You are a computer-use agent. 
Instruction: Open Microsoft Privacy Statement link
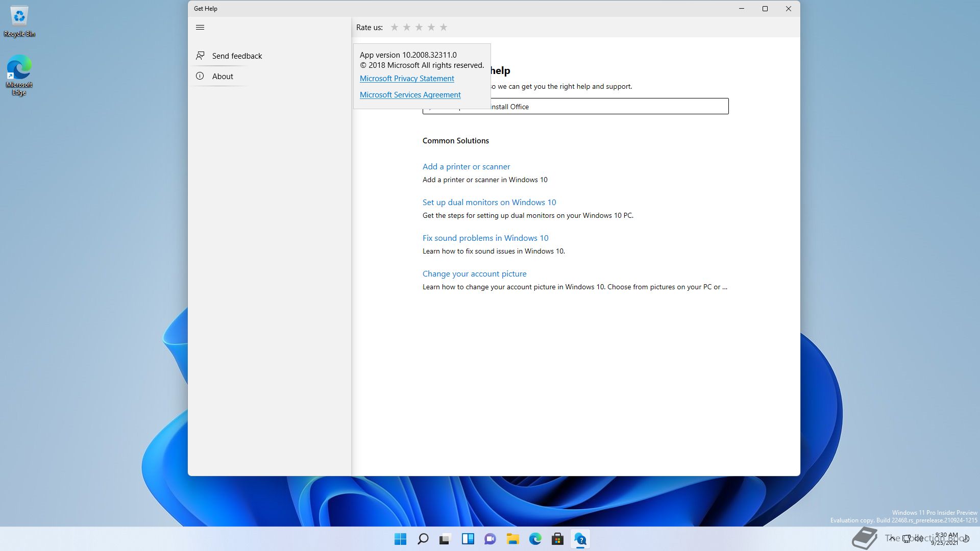[x=407, y=79]
